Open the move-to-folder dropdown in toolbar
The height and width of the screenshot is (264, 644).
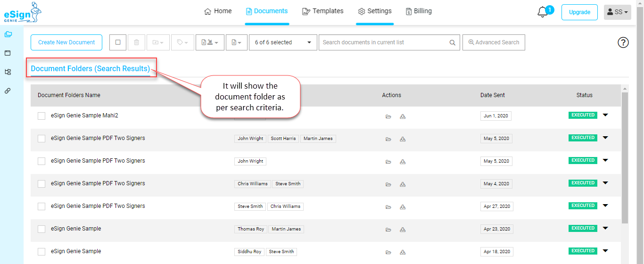point(158,42)
